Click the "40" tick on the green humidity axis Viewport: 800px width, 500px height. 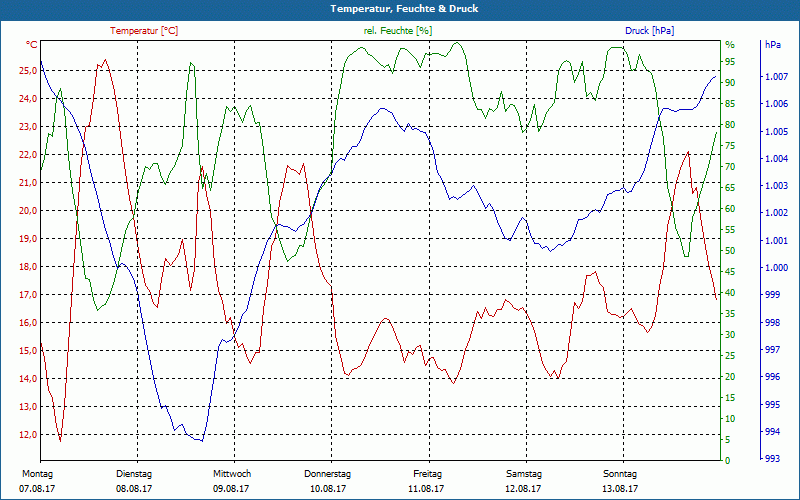coord(731,293)
